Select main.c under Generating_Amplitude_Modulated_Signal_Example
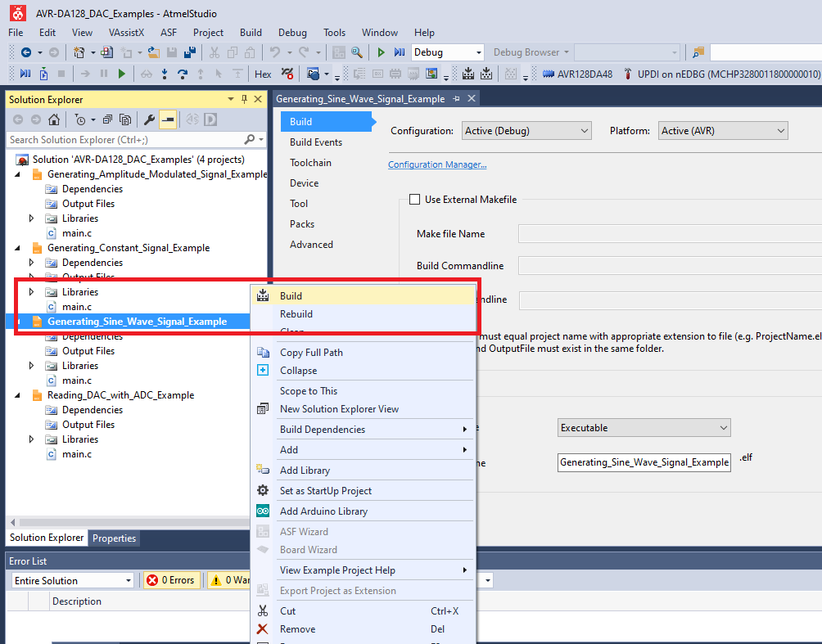This screenshot has width=822, height=644. point(76,233)
